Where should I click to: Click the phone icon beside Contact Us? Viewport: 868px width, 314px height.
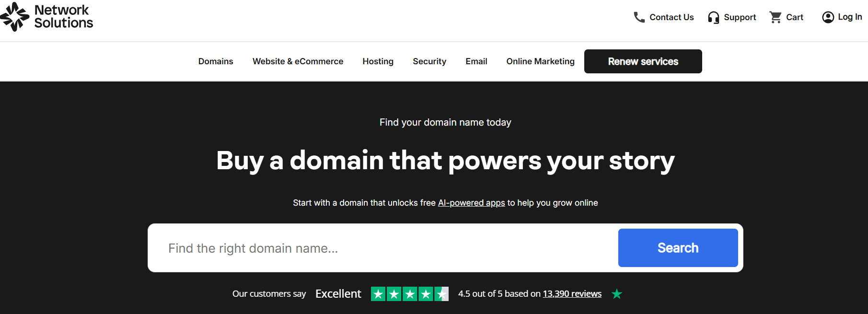click(639, 17)
